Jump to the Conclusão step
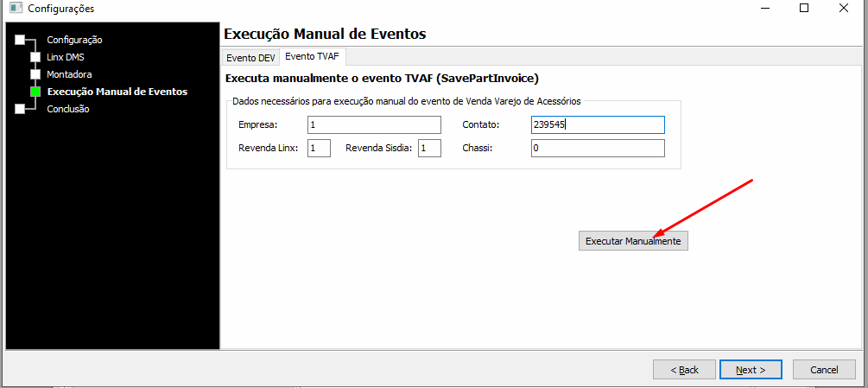Screen dimensions: 868x388 coord(68,109)
